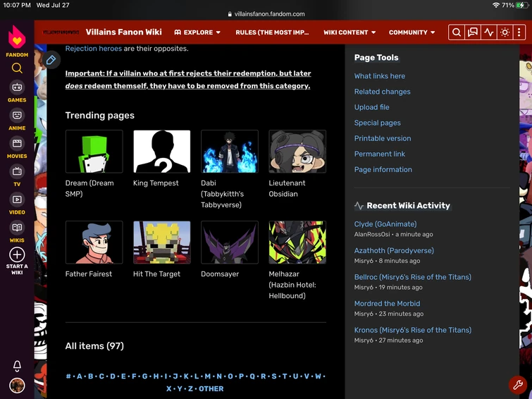The height and width of the screenshot is (399, 532).
Task: Jump to letter X in index
Action: coord(168,389)
